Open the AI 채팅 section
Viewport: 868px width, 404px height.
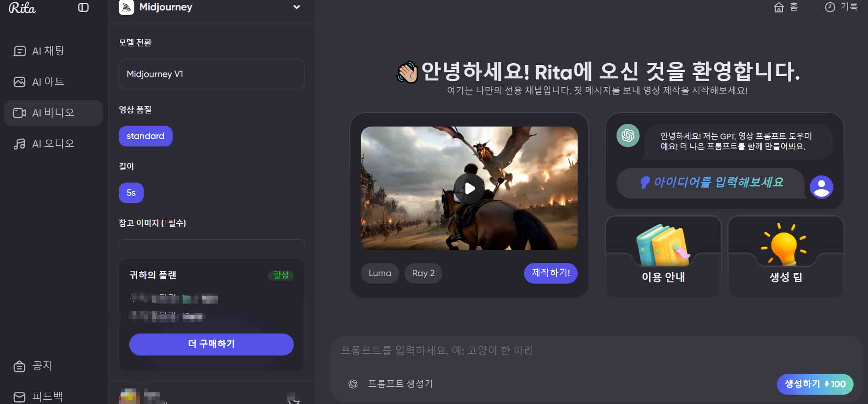click(x=39, y=51)
